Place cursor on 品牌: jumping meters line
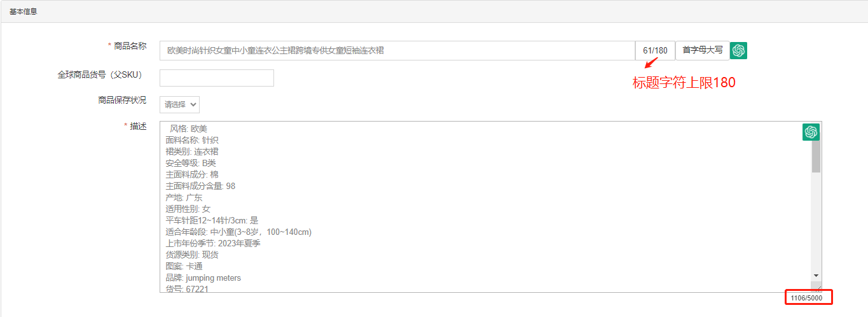 [203, 278]
